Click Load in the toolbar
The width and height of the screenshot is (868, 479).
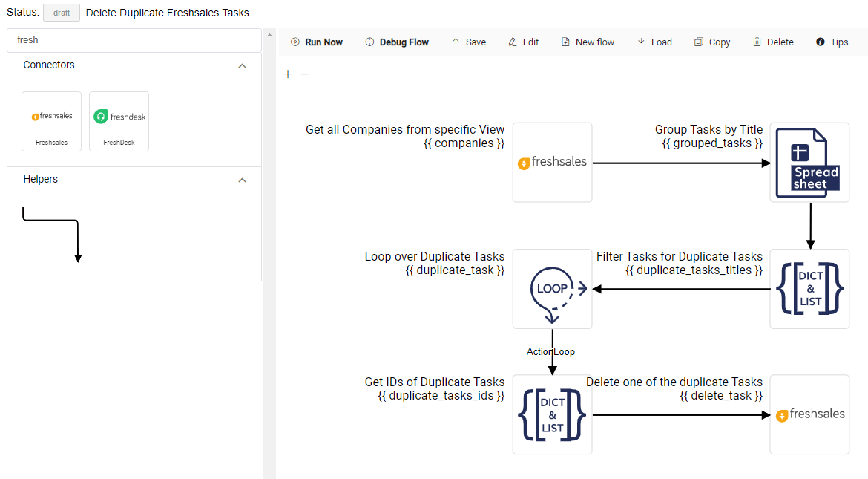click(654, 42)
